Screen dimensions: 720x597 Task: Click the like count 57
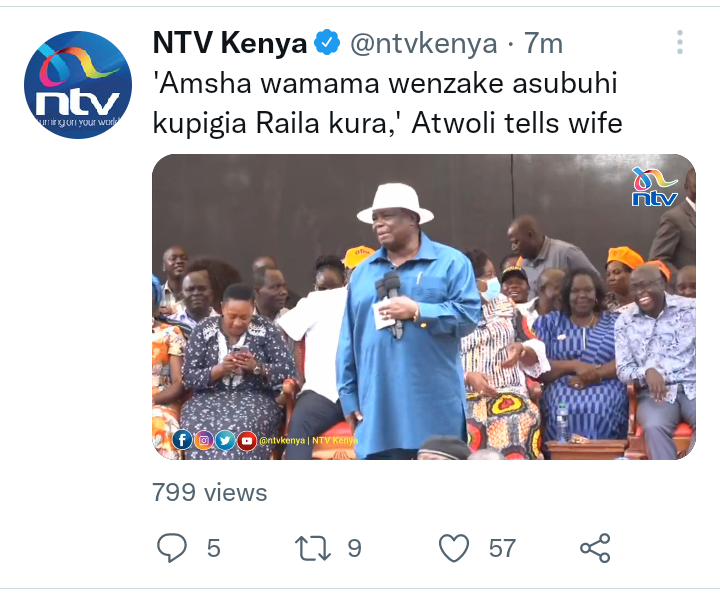click(502, 548)
